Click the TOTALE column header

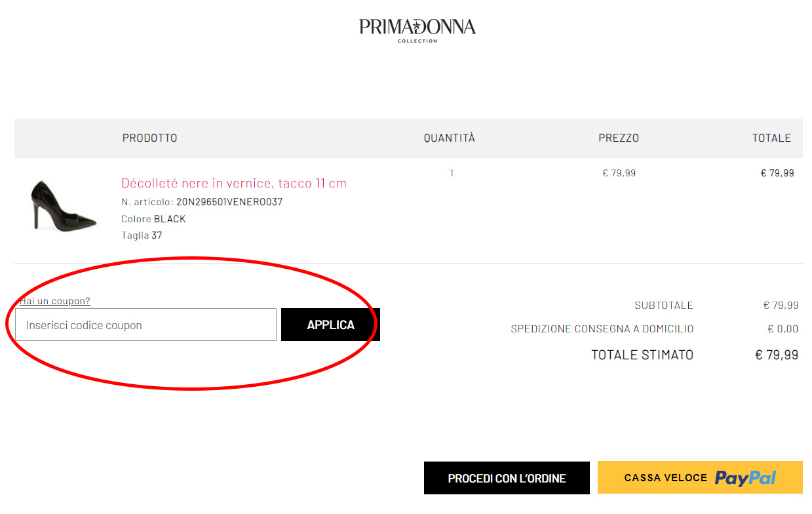click(771, 138)
